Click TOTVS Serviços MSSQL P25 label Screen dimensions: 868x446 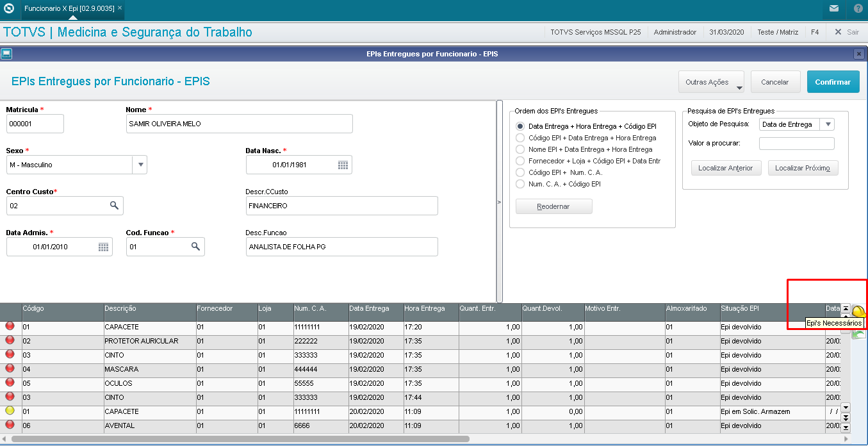tap(596, 32)
